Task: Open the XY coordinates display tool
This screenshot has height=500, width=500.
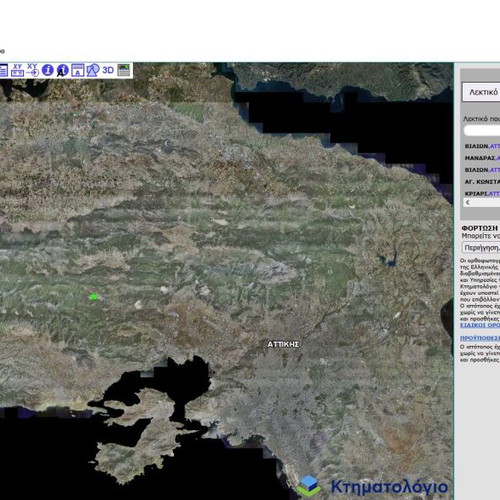Action: click(x=17, y=70)
